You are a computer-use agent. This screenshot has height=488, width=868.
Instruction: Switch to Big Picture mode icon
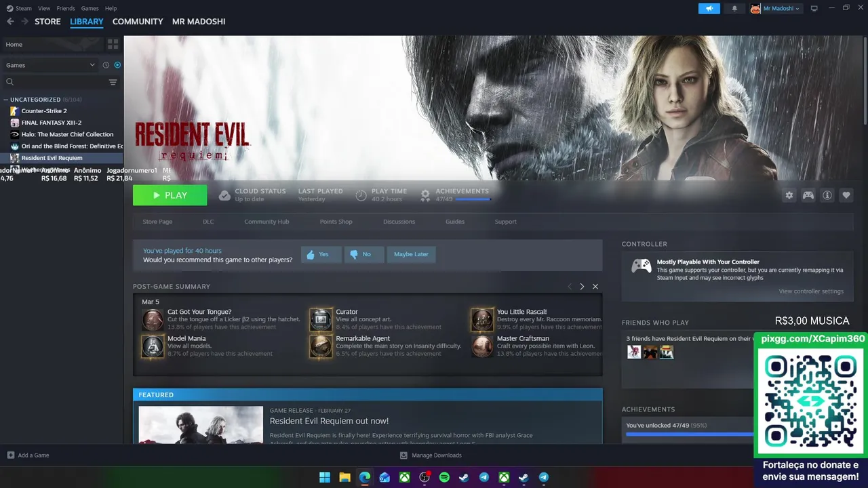814,8
